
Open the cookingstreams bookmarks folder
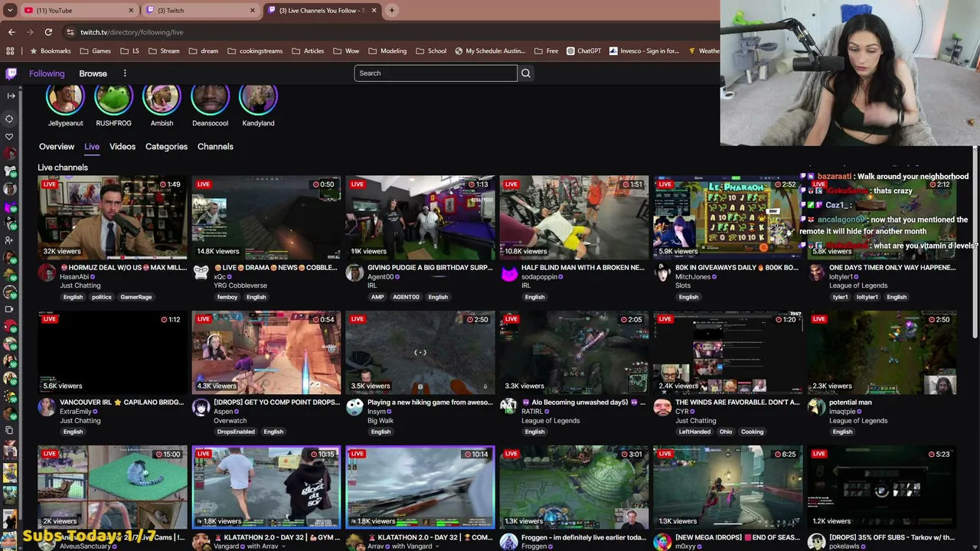(x=255, y=51)
